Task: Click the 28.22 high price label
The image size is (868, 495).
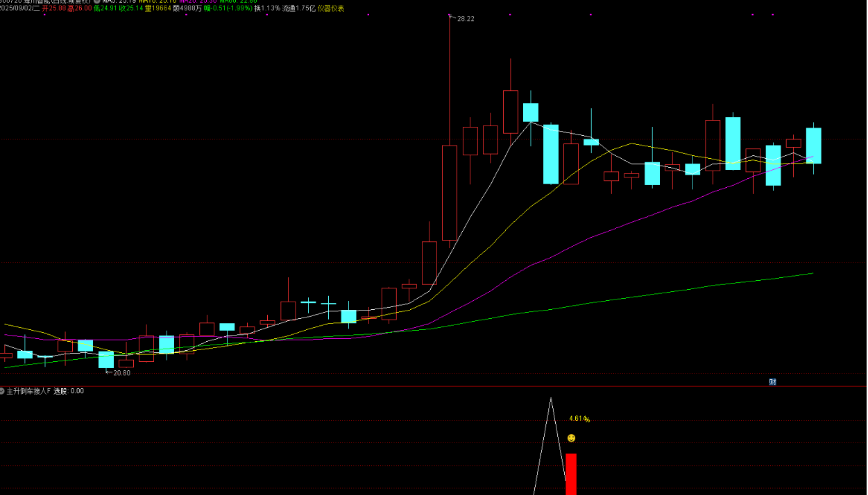Action: [466, 19]
